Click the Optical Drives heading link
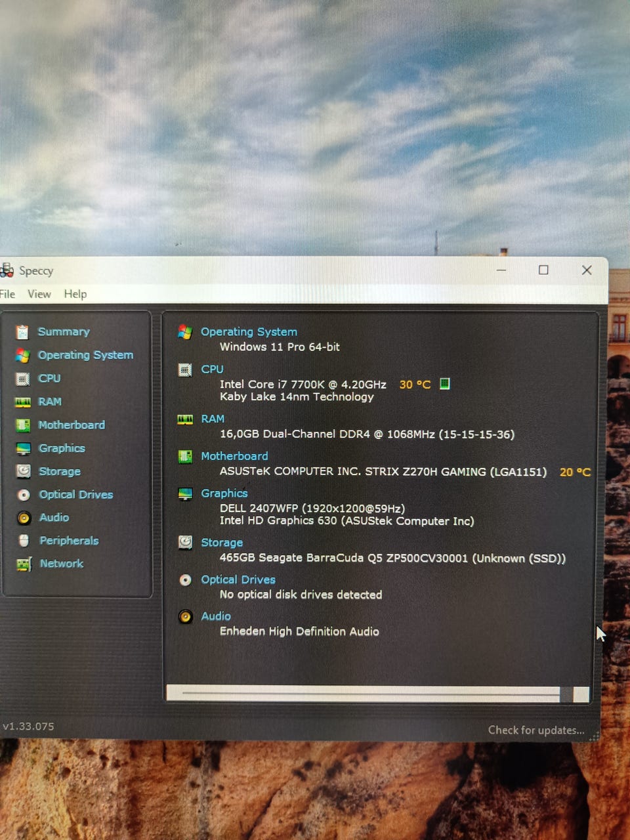 pos(238,579)
